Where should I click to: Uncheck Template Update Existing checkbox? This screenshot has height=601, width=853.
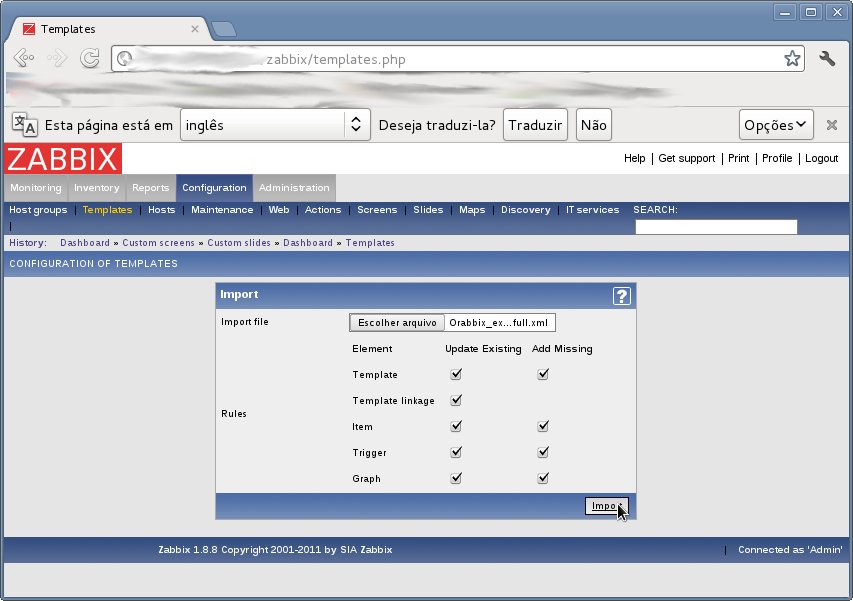tap(456, 374)
